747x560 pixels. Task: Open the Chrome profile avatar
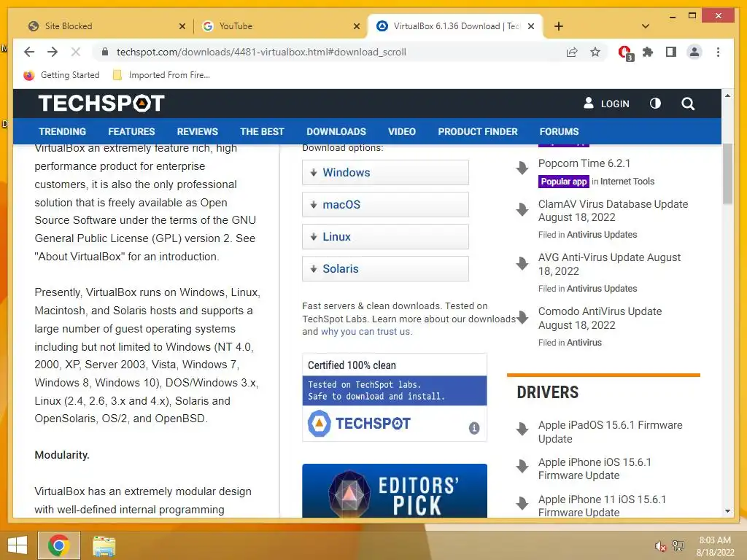[694, 52]
